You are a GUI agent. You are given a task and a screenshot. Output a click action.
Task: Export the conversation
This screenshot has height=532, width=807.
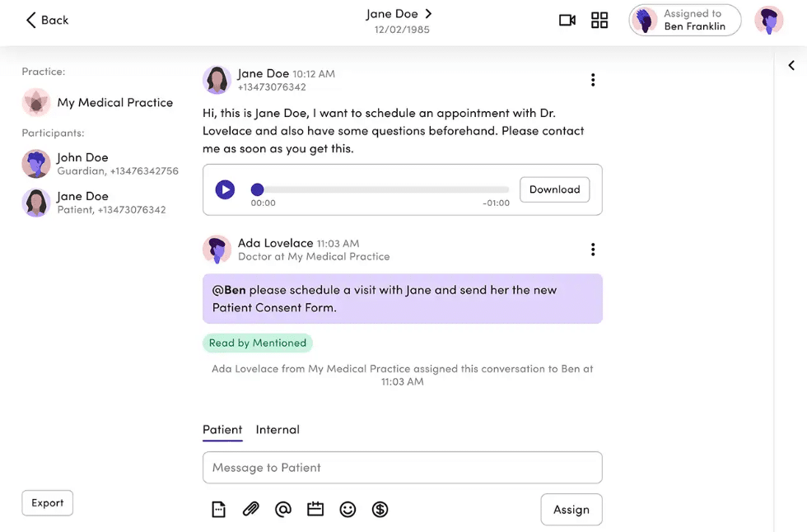[x=47, y=502]
